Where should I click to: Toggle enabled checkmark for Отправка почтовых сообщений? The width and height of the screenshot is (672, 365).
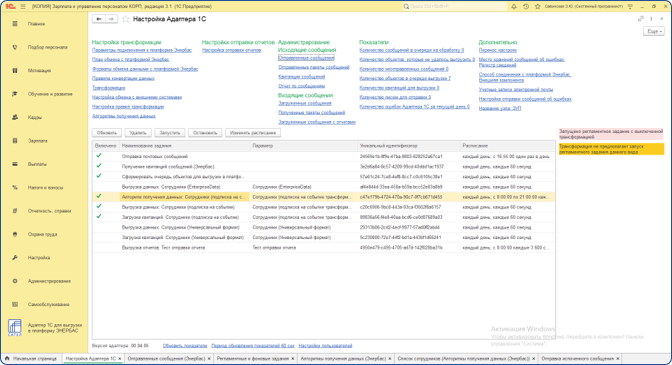pos(99,156)
